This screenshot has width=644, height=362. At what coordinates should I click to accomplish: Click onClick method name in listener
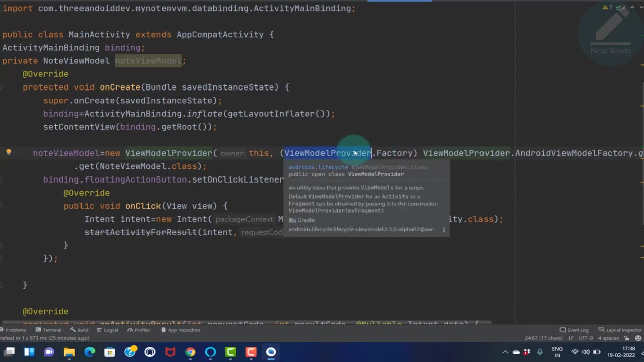tap(143, 206)
